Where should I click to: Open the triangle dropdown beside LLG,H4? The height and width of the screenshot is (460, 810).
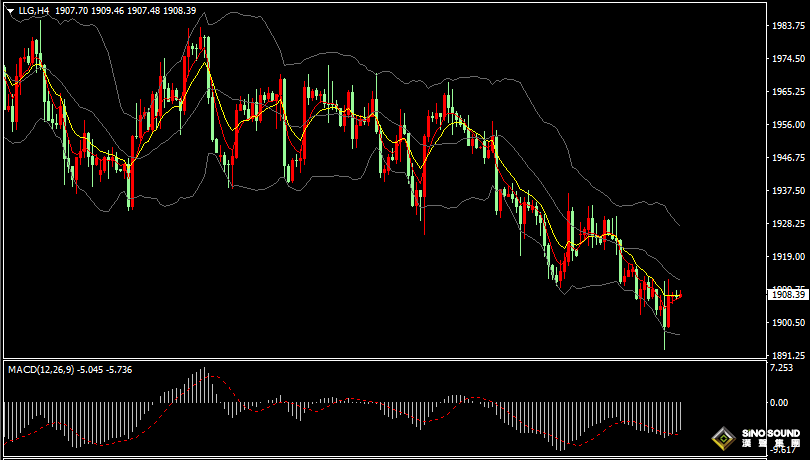pyautogui.click(x=11, y=9)
